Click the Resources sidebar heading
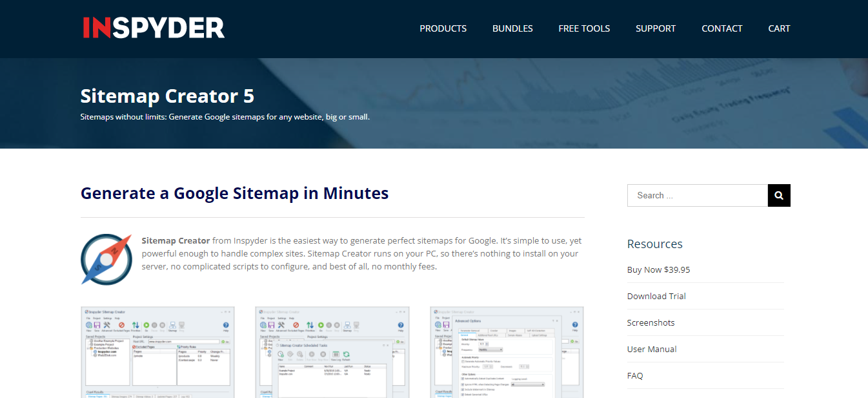 [x=655, y=244]
